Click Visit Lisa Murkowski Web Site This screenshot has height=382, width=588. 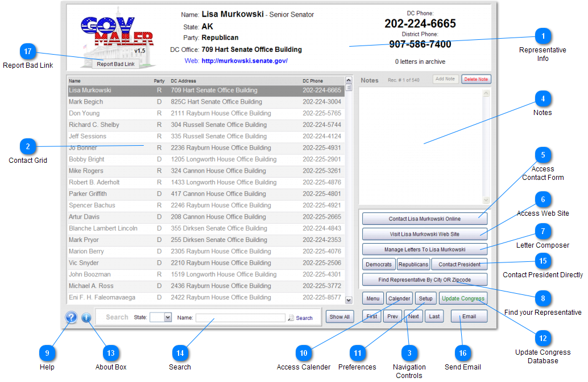tap(424, 234)
